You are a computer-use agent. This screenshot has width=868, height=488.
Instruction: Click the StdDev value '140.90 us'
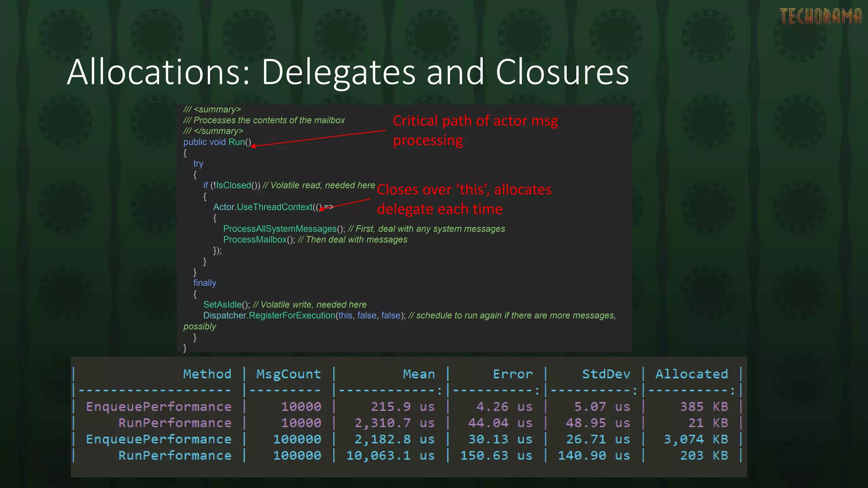pos(594,456)
